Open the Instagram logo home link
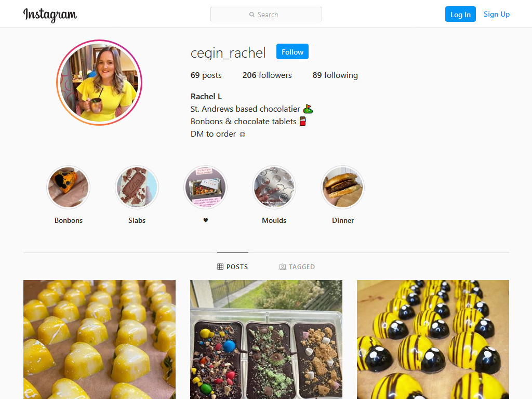532x399 pixels. 50,15
